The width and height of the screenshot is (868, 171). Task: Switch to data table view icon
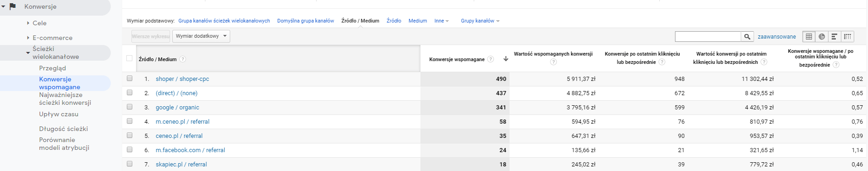(x=809, y=36)
